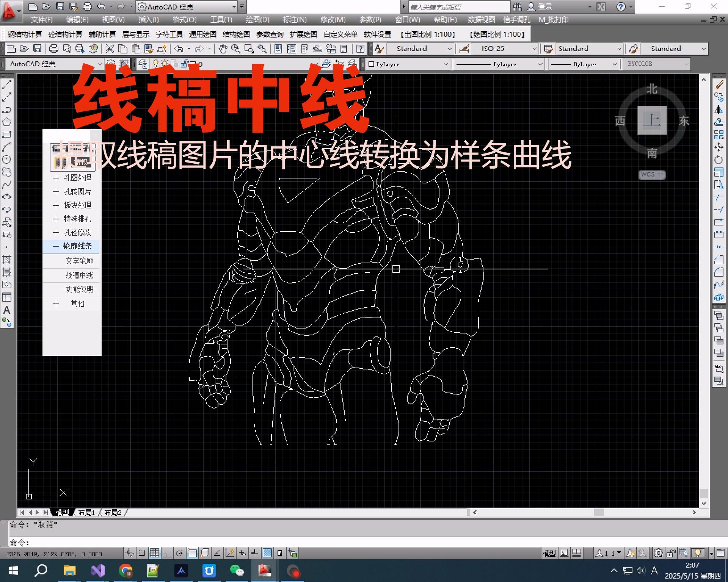Click the Save icon in standard toolbar
The width and height of the screenshot is (728, 582).
click(37, 48)
